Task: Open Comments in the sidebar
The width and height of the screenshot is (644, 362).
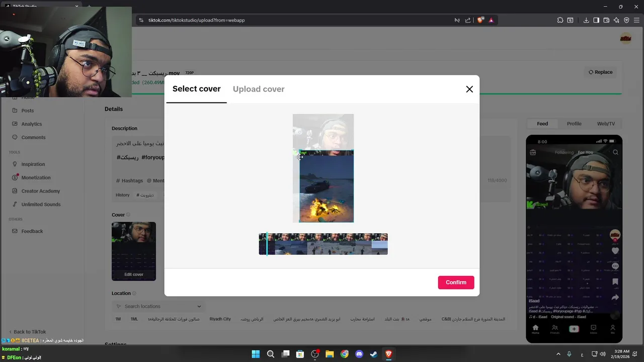Action: tap(33, 137)
